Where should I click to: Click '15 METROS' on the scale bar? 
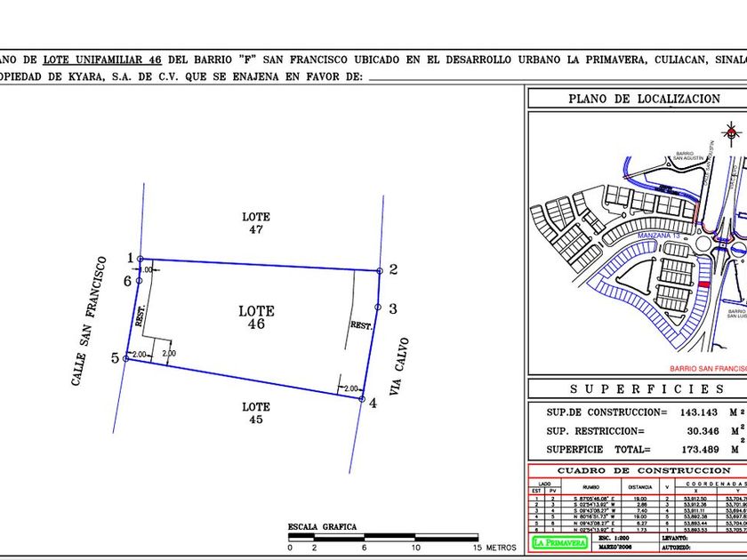click(495, 548)
